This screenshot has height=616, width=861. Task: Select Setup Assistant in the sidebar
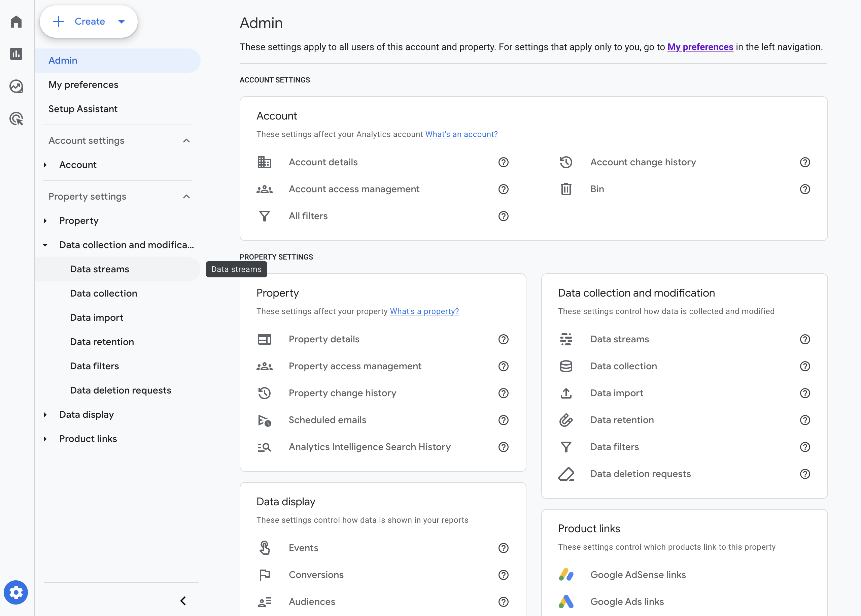83,109
